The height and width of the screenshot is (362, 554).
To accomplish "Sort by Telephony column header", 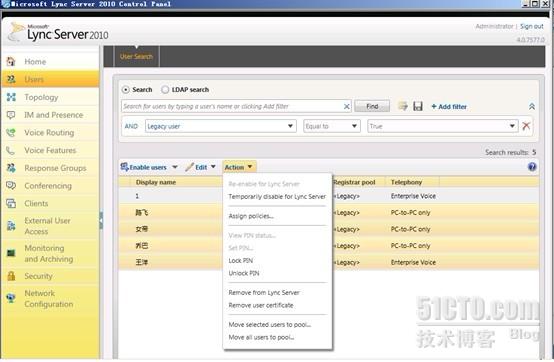I will [406, 183].
